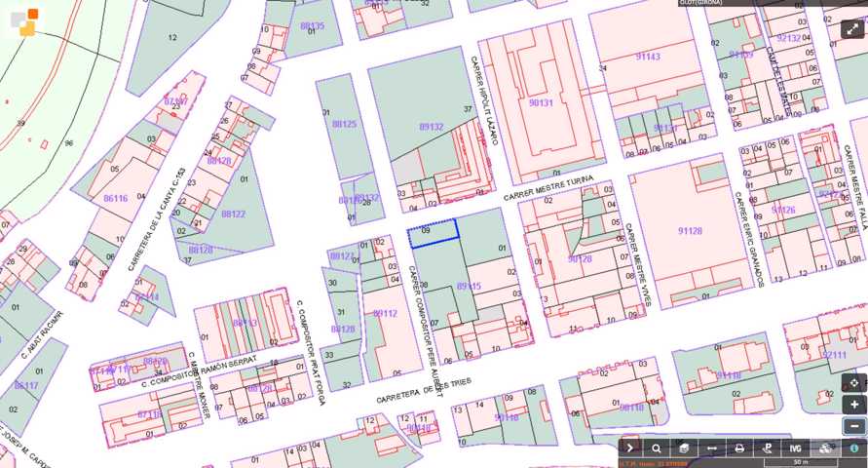Open the magnifier search tool
This screenshot has width=868, height=468.
(x=658, y=448)
